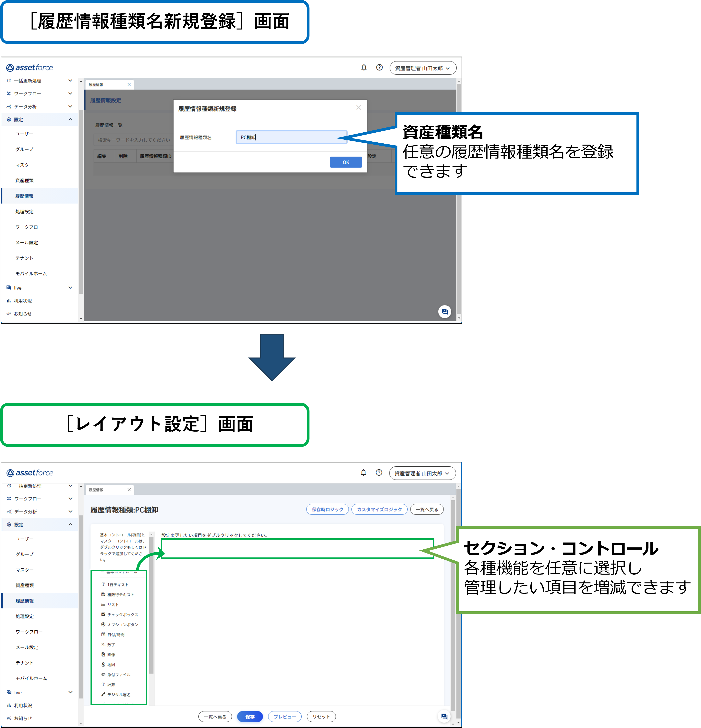Open グループ in the layout screenshot sidebar

tap(25, 554)
